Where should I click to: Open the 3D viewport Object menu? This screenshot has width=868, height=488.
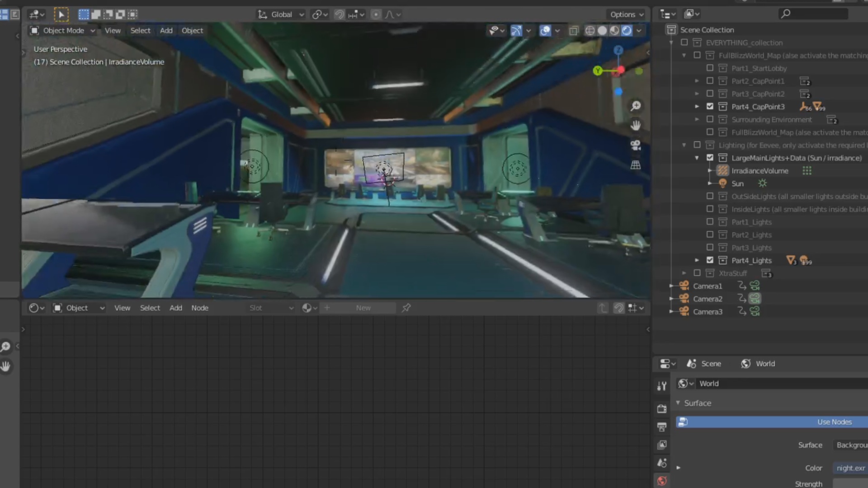tap(192, 30)
